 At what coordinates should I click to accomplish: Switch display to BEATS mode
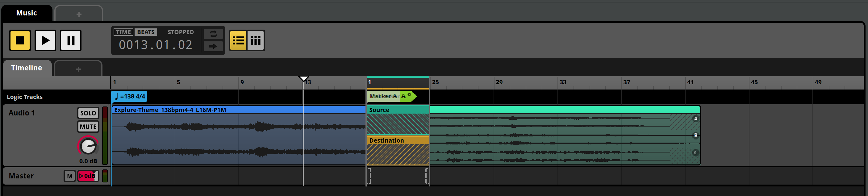[146, 32]
